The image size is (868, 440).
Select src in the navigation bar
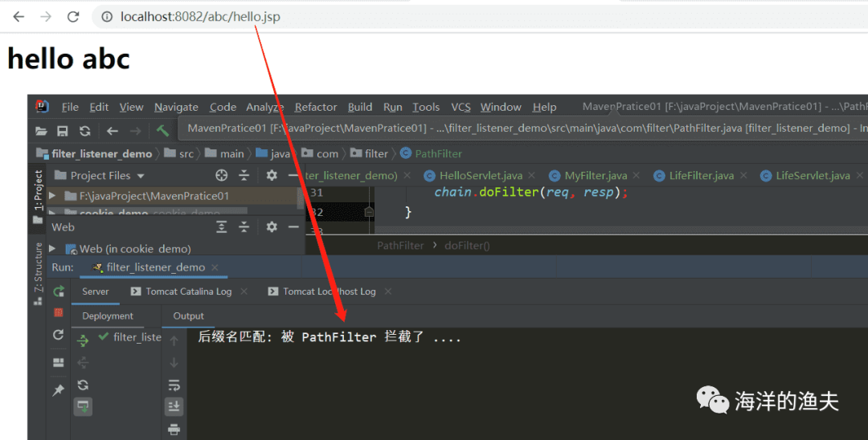179,153
